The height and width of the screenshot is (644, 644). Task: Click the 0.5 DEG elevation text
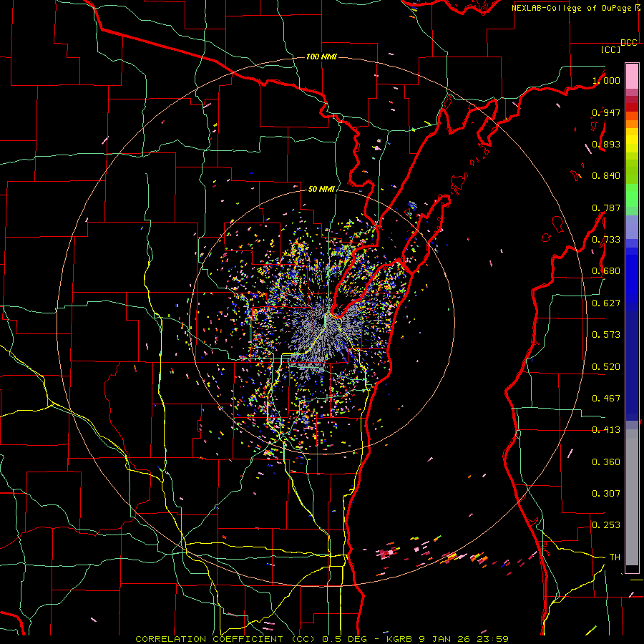pyautogui.click(x=345, y=639)
